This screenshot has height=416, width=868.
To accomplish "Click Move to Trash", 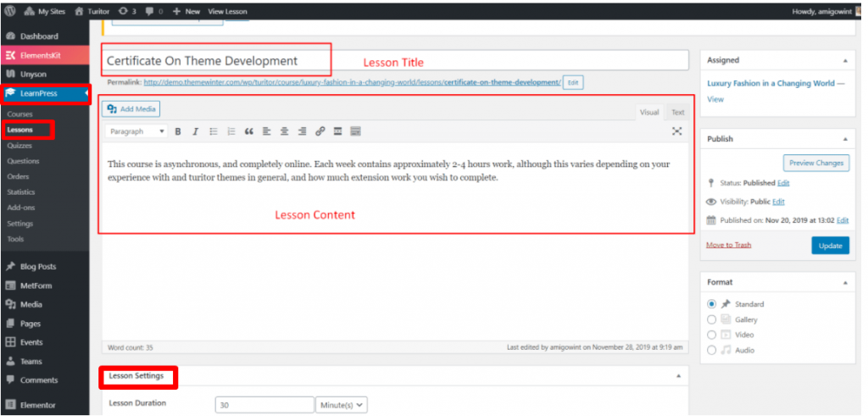I will point(728,245).
